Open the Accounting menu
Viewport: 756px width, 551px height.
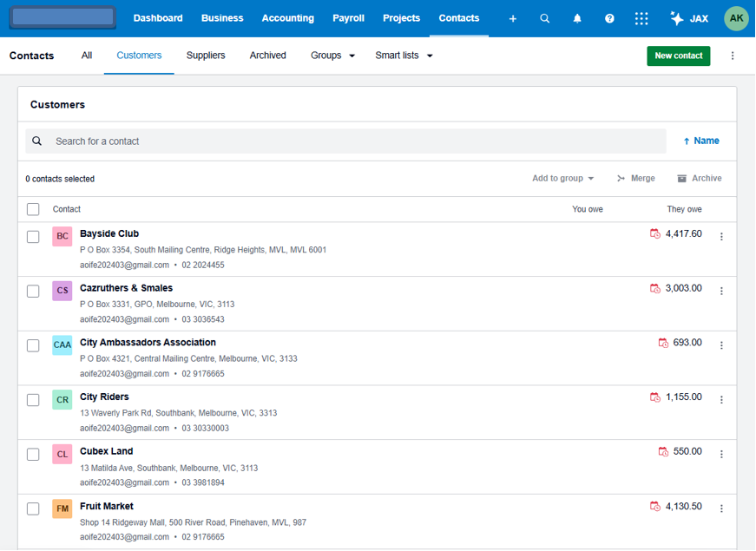[288, 18]
